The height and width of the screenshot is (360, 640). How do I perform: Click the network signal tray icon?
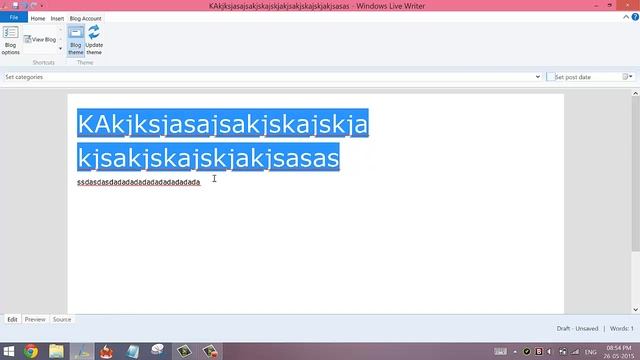(x=575, y=351)
